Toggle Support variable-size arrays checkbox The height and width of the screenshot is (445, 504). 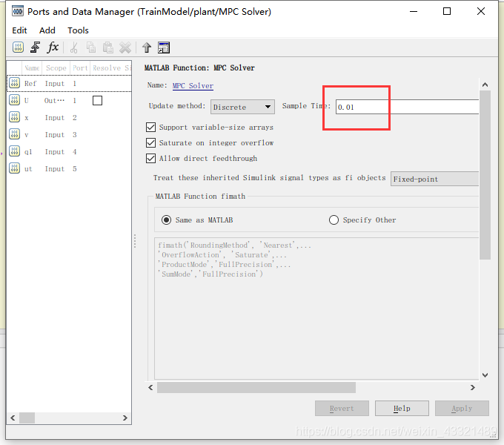point(150,127)
